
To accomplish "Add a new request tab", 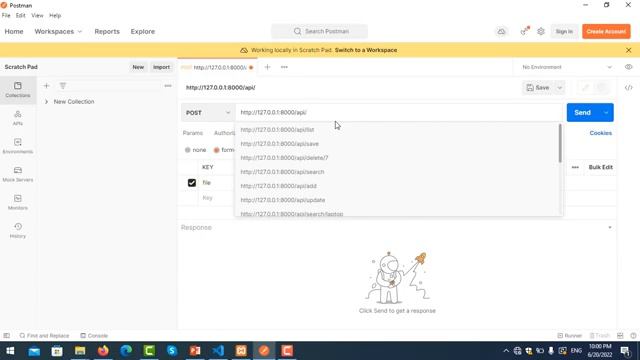I will (x=267, y=67).
